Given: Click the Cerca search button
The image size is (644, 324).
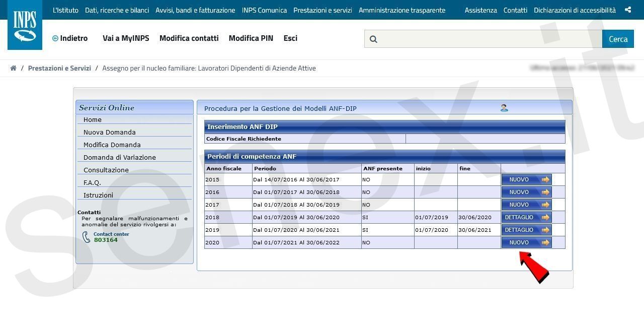Looking at the screenshot, I should [618, 39].
